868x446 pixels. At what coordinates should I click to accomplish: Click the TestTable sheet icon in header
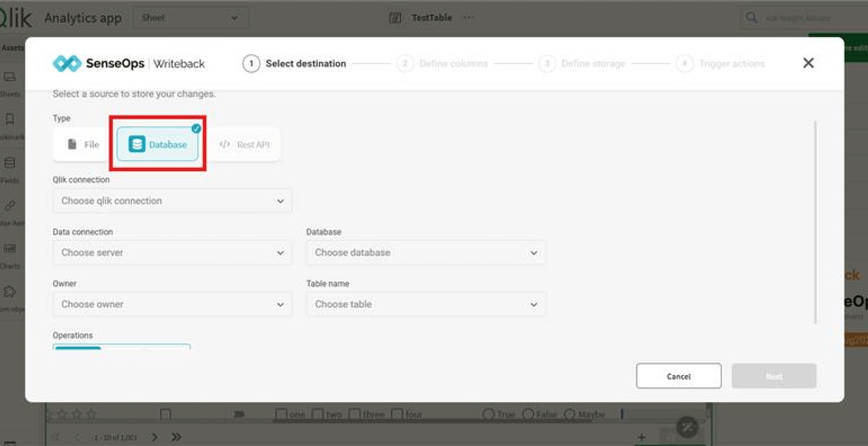pos(395,18)
